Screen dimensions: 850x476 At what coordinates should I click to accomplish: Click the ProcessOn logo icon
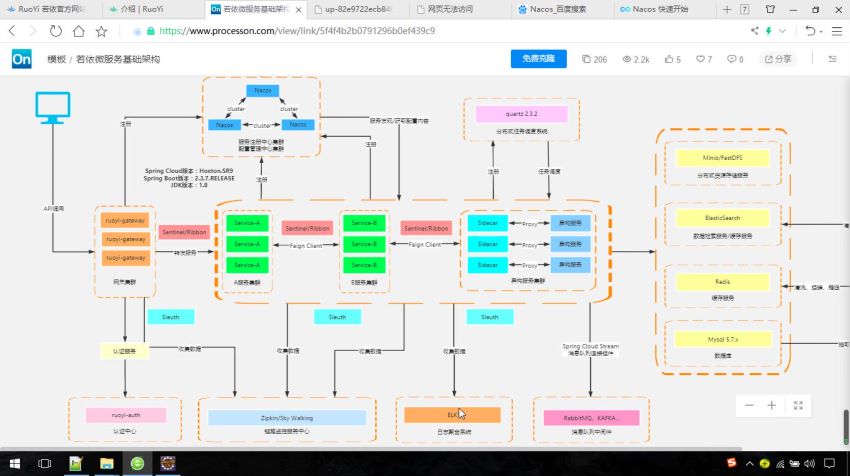point(21,60)
